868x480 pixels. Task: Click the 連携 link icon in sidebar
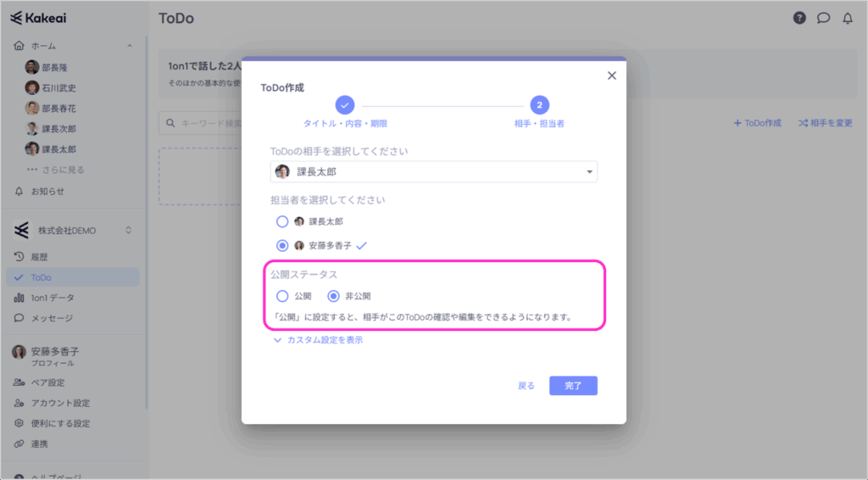tap(19, 444)
